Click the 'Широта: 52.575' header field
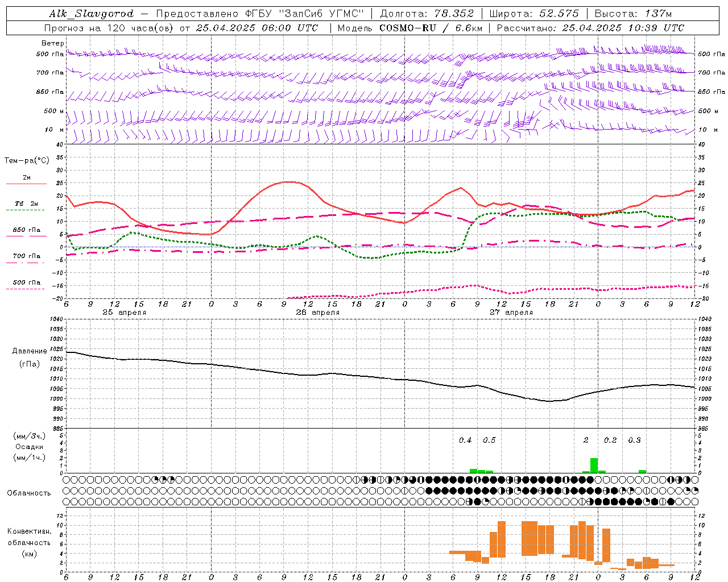Viewport: 728px width, 582px height. click(534, 14)
